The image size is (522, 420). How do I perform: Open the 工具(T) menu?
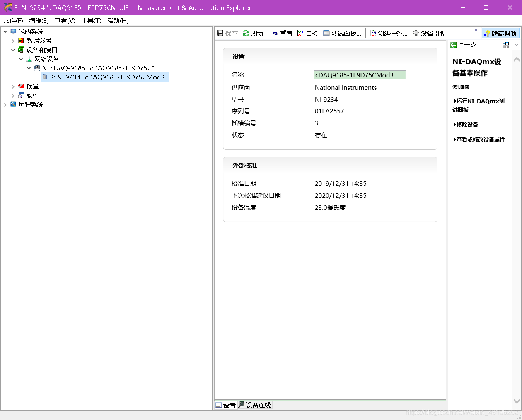pos(91,20)
